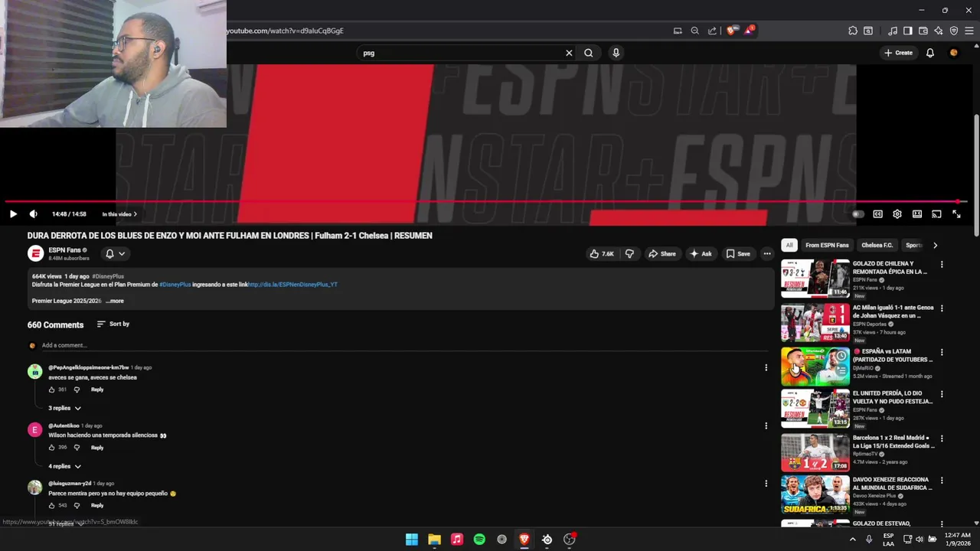Toggle the browser sidebar panel
This screenshot has height=551, width=980.
coord(908,31)
